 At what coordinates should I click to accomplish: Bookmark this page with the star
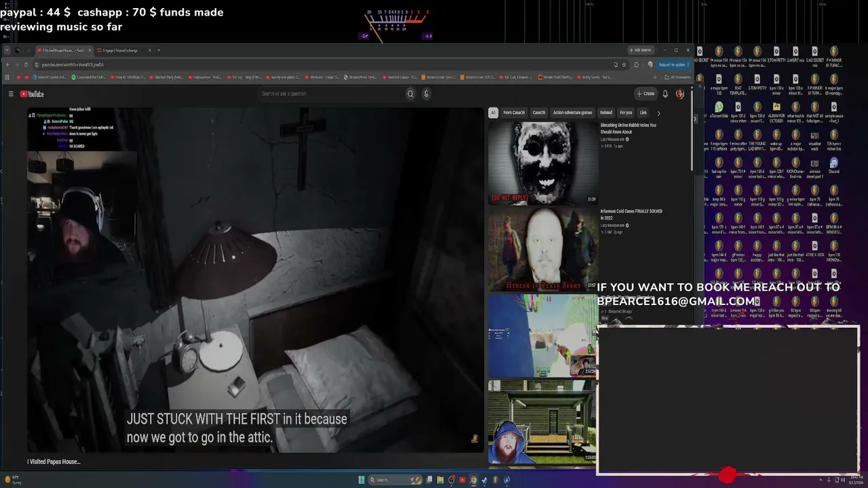coord(625,64)
